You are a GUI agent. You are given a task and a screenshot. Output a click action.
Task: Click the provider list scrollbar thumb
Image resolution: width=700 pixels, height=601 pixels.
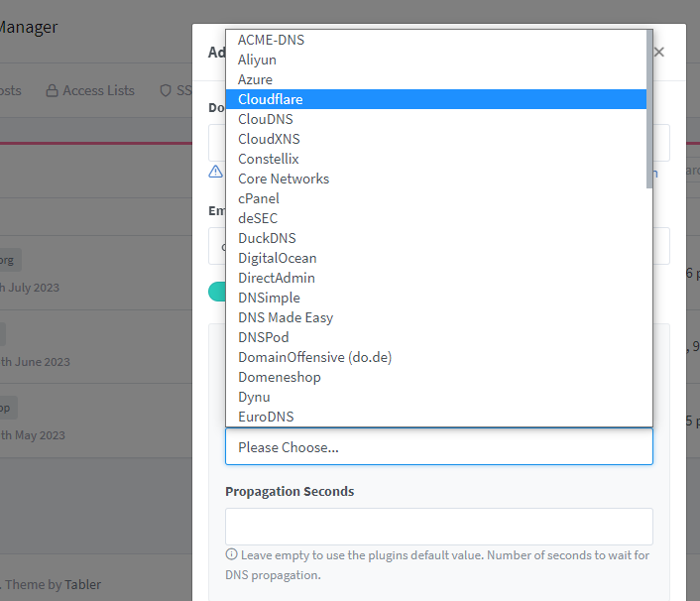pyautogui.click(x=649, y=94)
